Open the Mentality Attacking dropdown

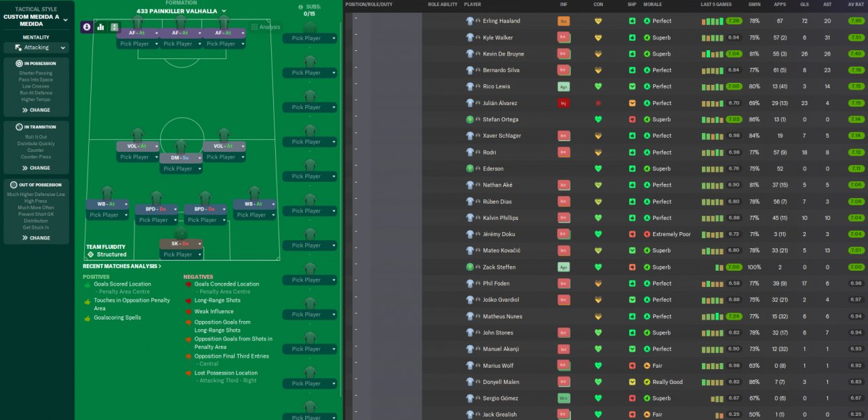[x=36, y=47]
